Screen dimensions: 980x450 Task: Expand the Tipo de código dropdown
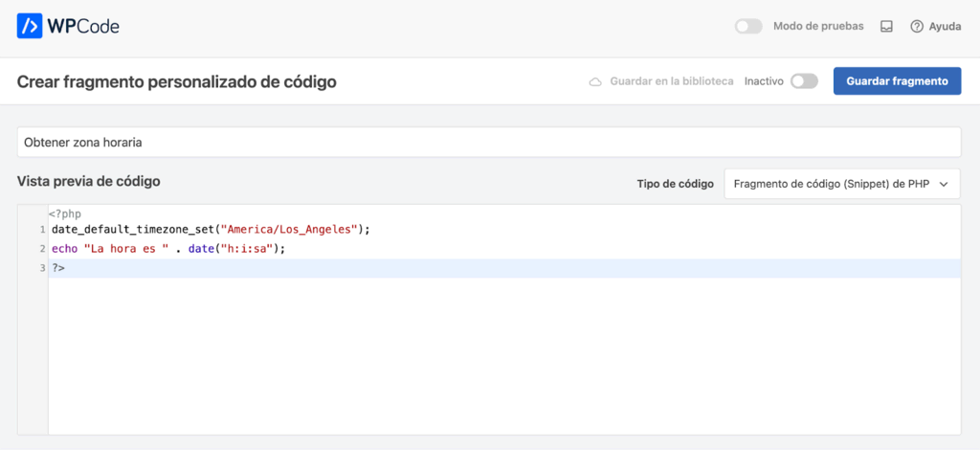(x=841, y=184)
